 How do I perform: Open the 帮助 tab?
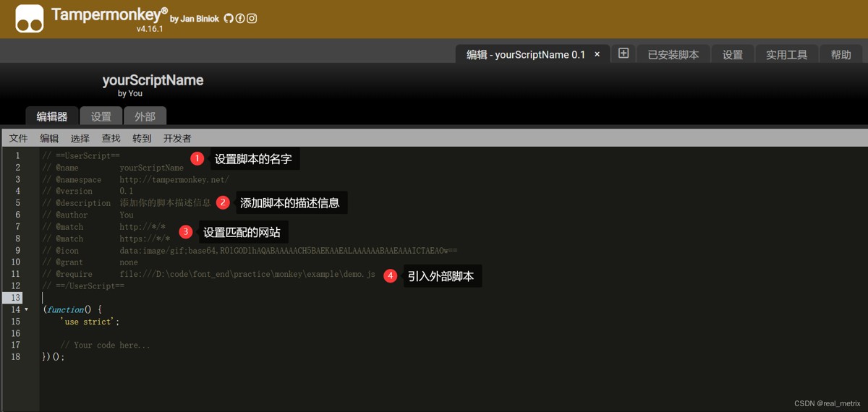841,54
